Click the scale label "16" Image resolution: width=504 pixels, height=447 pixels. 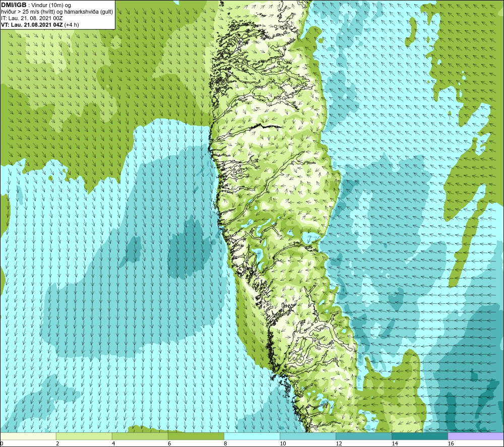[451, 444]
